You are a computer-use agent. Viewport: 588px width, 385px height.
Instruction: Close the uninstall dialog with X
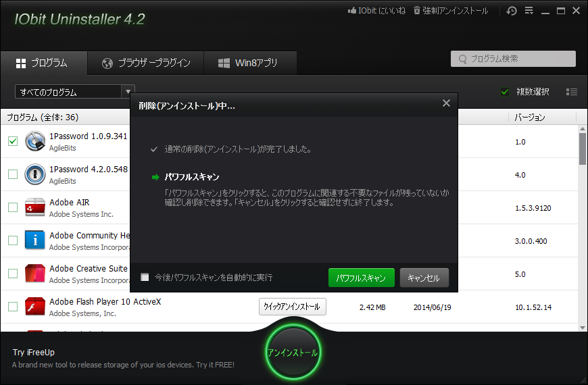446,103
